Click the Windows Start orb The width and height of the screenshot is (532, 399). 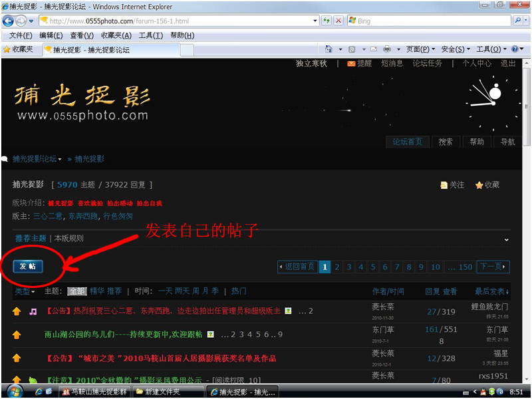15,392
